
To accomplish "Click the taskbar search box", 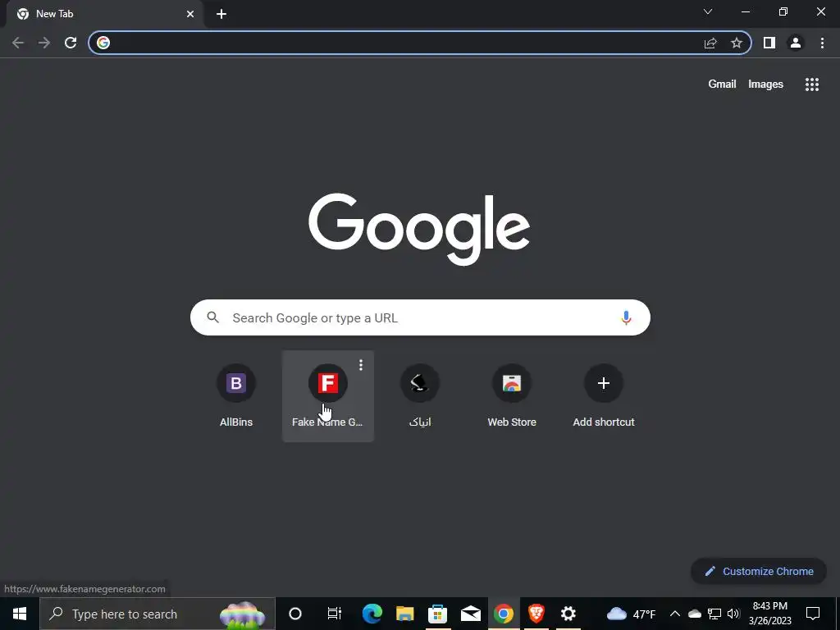I will click(157, 614).
